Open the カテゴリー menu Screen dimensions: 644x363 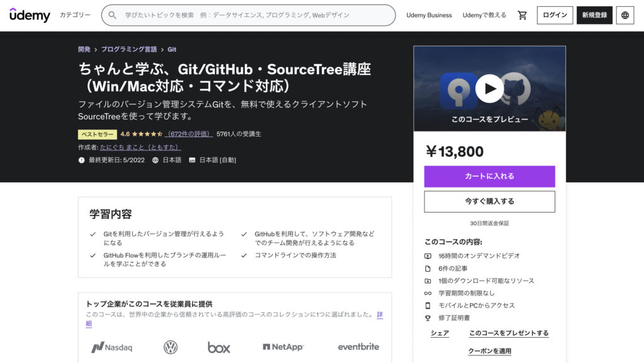point(75,15)
